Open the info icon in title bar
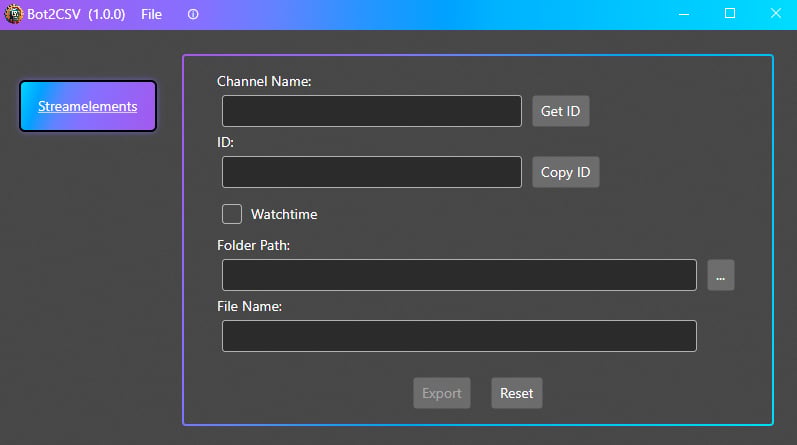797x445 pixels. (193, 14)
